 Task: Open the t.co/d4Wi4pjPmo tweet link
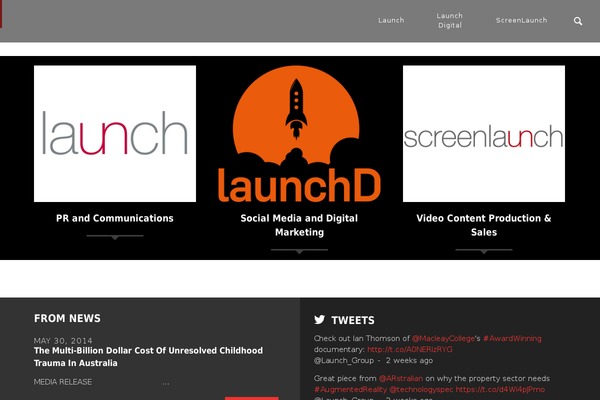point(500,389)
